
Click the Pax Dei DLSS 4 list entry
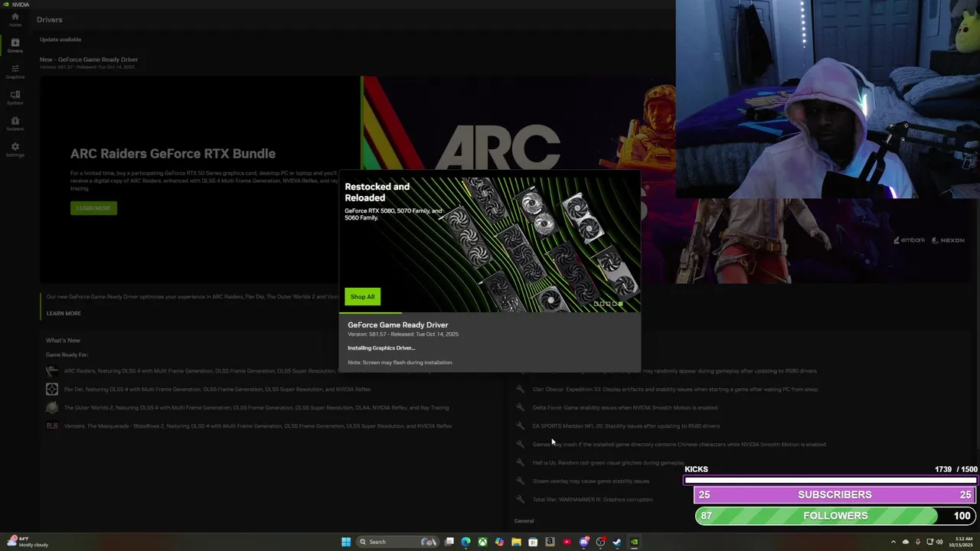click(x=217, y=390)
